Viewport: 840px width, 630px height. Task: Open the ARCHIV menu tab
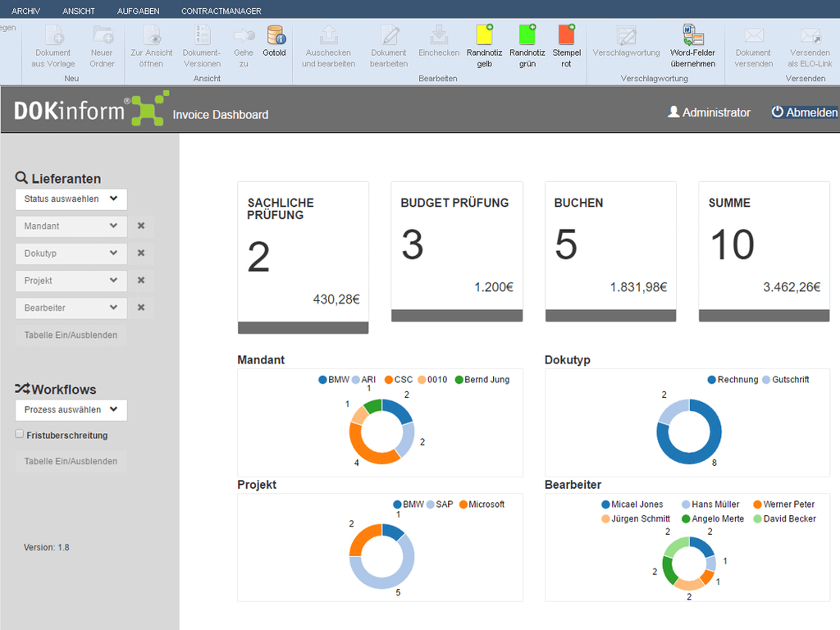pos(25,11)
